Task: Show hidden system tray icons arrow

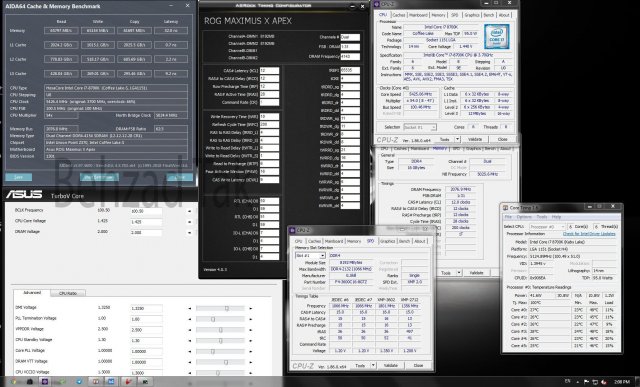Action: click(578, 382)
